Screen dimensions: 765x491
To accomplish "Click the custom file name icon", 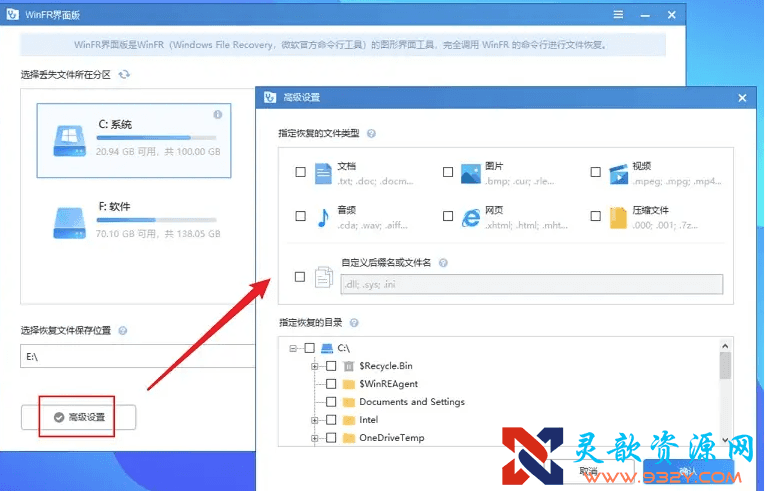I will pyautogui.click(x=323, y=277).
